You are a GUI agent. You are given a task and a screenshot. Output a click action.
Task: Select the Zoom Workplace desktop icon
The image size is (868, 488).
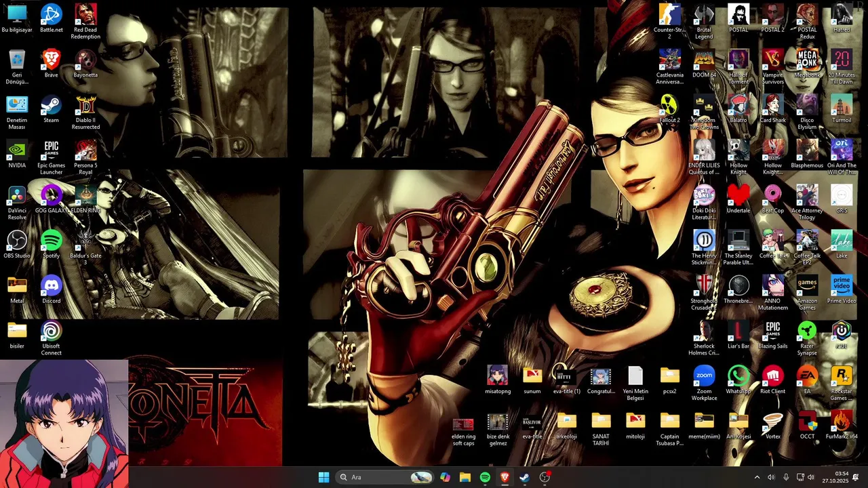coord(704,384)
